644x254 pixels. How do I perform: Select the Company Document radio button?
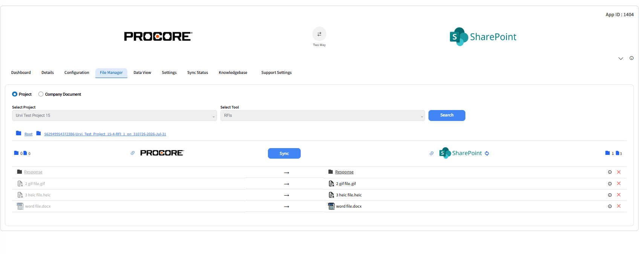click(41, 94)
